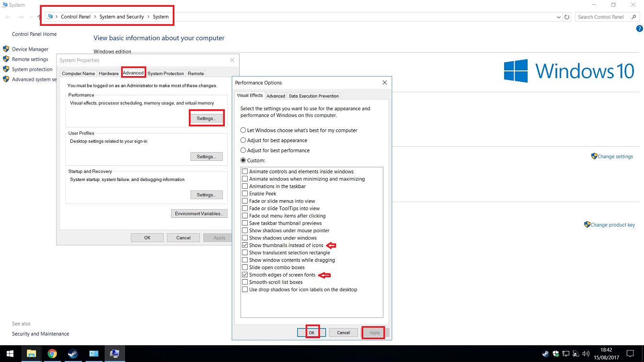Select the Custom radio button
This screenshot has width=644, height=362.
tap(243, 160)
